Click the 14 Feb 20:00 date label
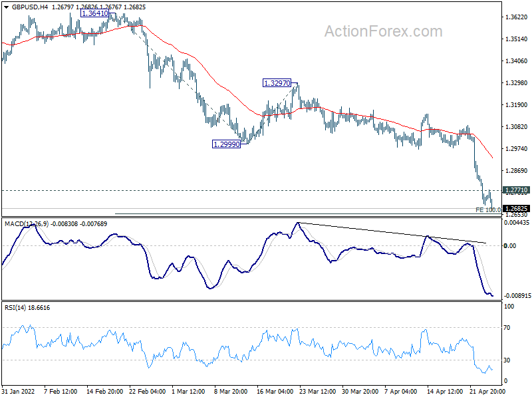The width and height of the screenshot is (532, 399). 105,392
